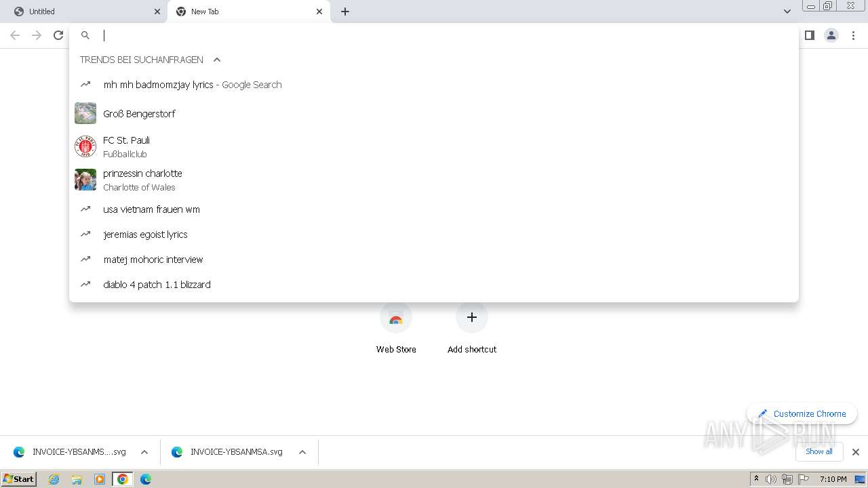Open the tab search dropdown arrow
Viewport: 868px width, 488px height.
pos(787,12)
